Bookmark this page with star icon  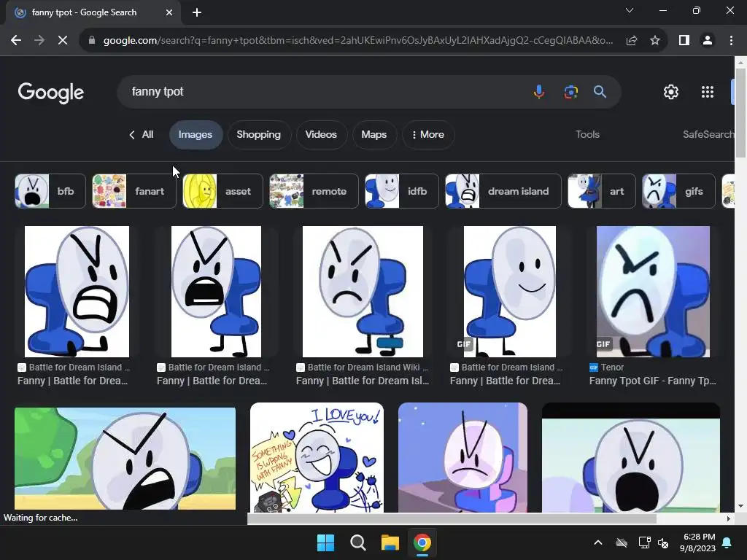point(655,41)
